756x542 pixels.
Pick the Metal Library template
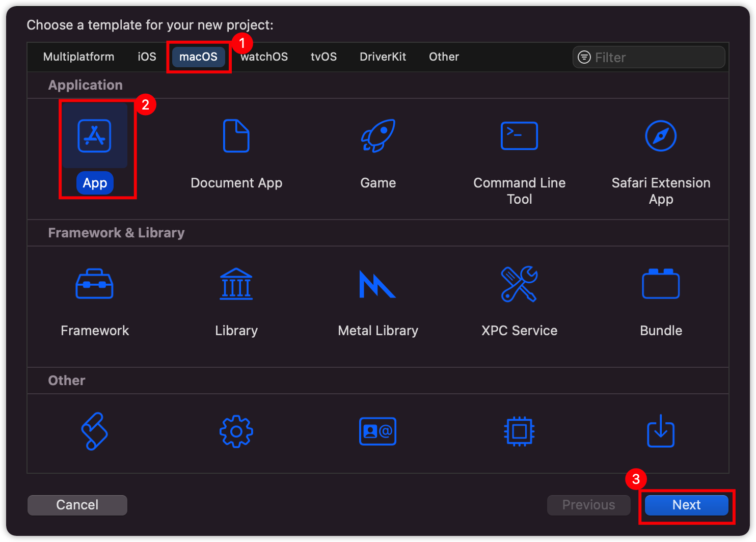click(x=377, y=284)
